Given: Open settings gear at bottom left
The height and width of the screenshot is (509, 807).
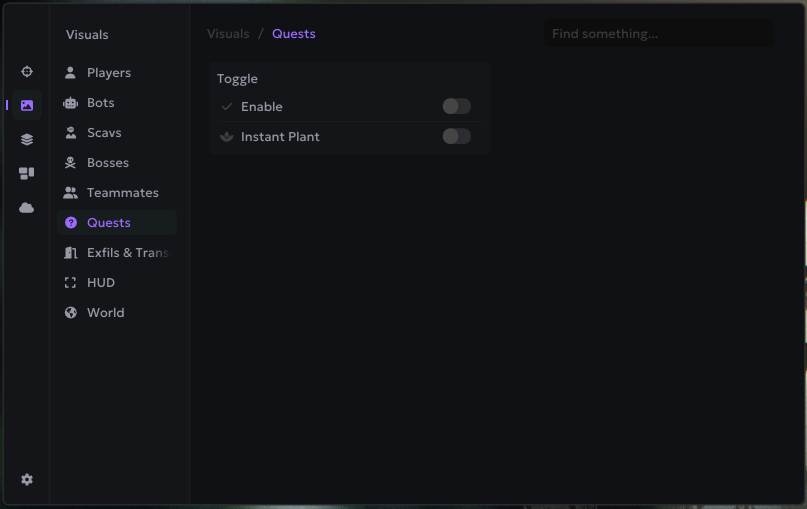Looking at the screenshot, I should tap(27, 480).
